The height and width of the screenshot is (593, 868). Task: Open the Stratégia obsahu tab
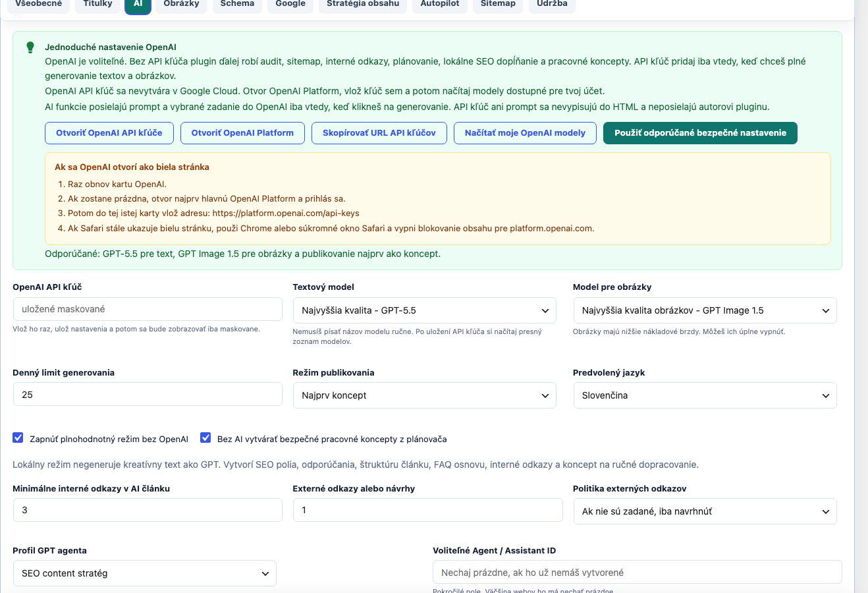click(x=363, y=4)
